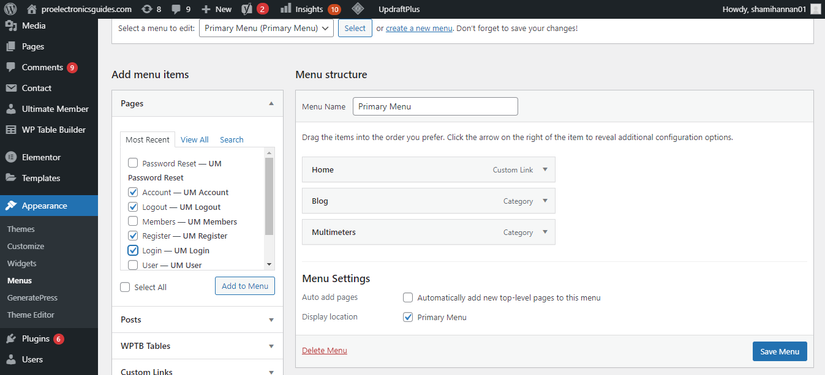
Task: Expand the WPTB Tables panel
Action: click(197, 346)
